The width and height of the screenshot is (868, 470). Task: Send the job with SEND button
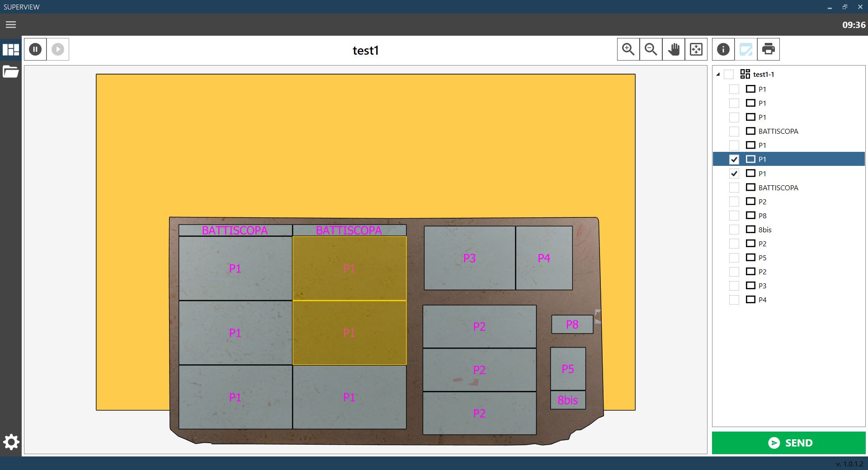[x=789, y=443]
